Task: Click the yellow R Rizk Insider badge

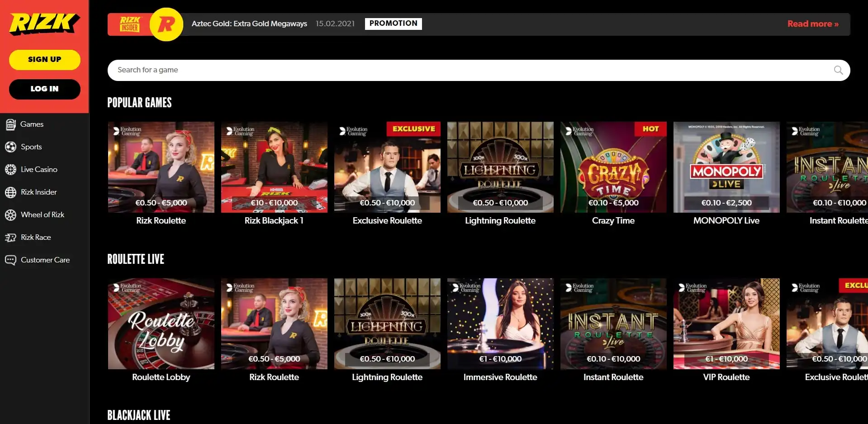Action: [166, 24]
